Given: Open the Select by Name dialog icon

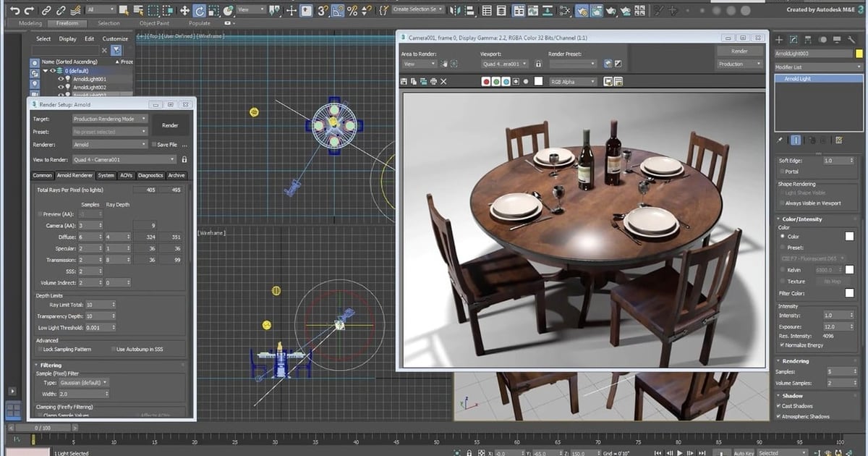Looking at the screenshot, I should (x=137, y=10).
